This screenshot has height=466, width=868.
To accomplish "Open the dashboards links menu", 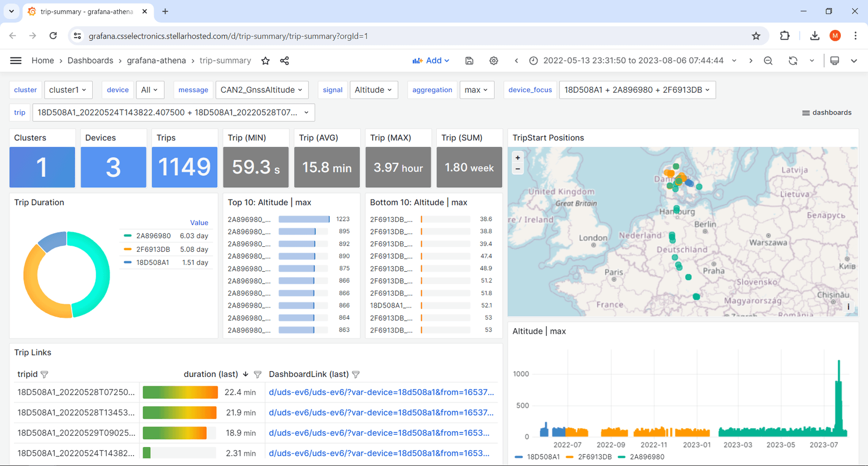I will [827, 113].
